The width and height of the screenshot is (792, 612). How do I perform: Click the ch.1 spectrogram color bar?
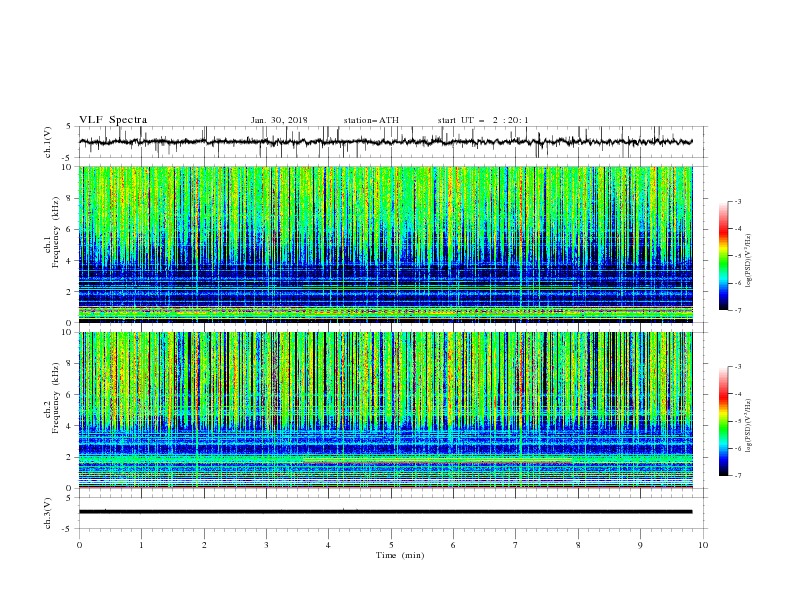click(x=723, y=255)
